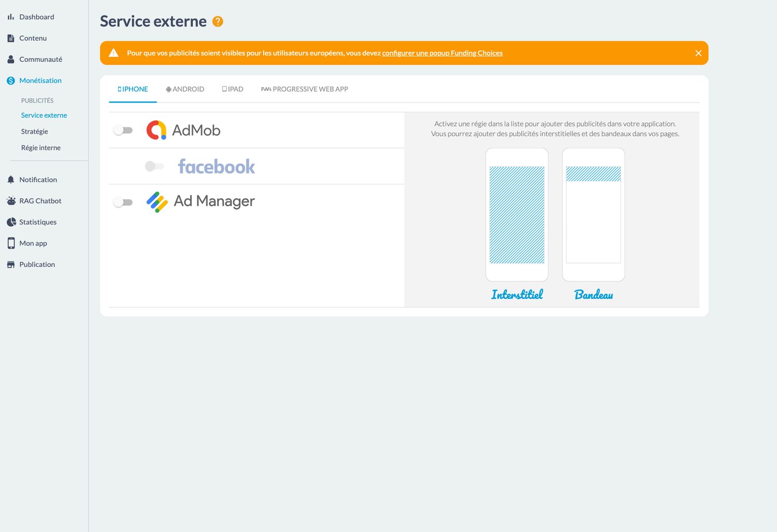Viewport: 777px width, 532px height.
Task: Go to the Stratégie submenu item
Action: coord(35,132)
